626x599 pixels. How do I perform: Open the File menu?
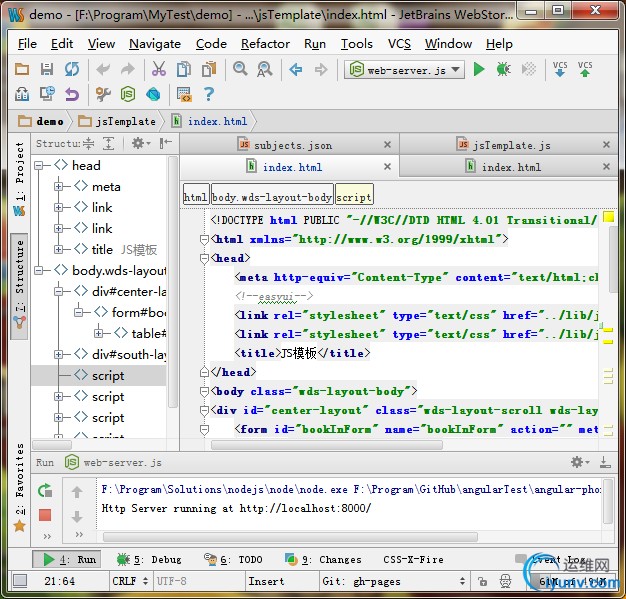pos(27,44)
